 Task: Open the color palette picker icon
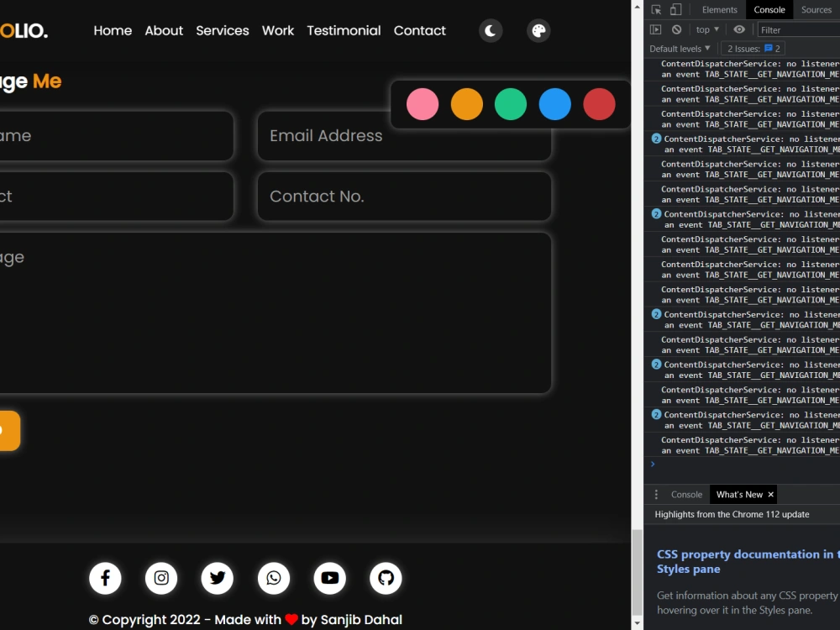(538, 31)
